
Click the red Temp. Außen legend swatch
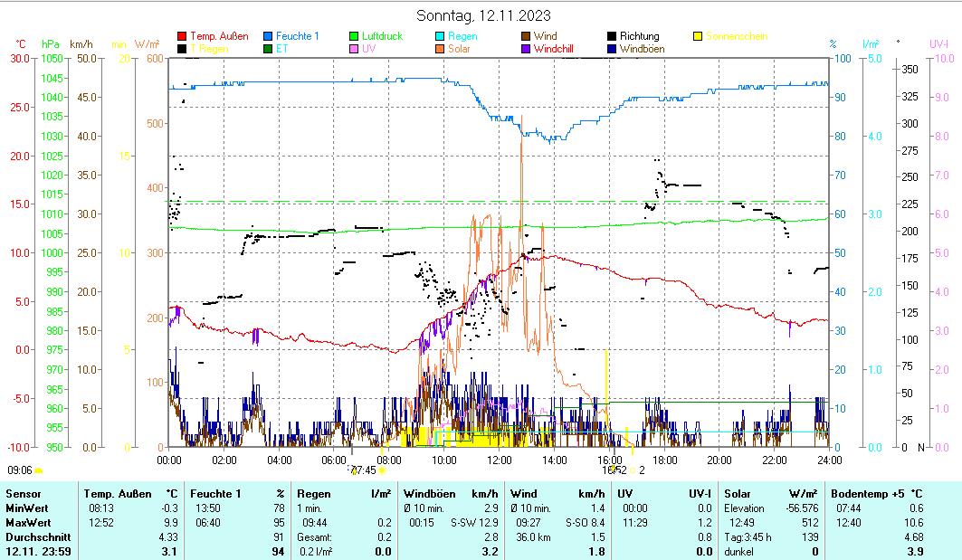(x=182, y=36)
